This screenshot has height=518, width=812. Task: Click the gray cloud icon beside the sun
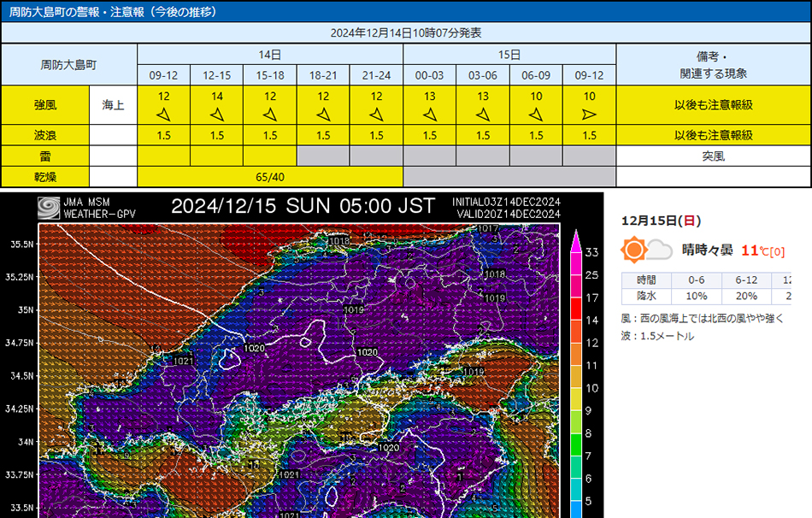657,250
